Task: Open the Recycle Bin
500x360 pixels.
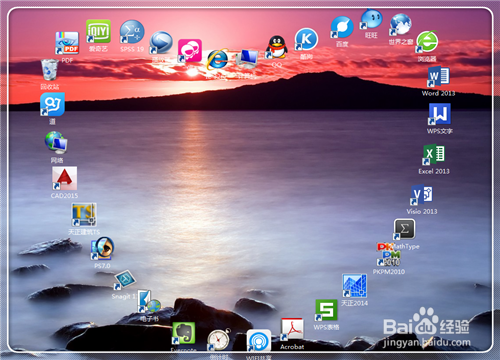Action: (x=49, y=70)
